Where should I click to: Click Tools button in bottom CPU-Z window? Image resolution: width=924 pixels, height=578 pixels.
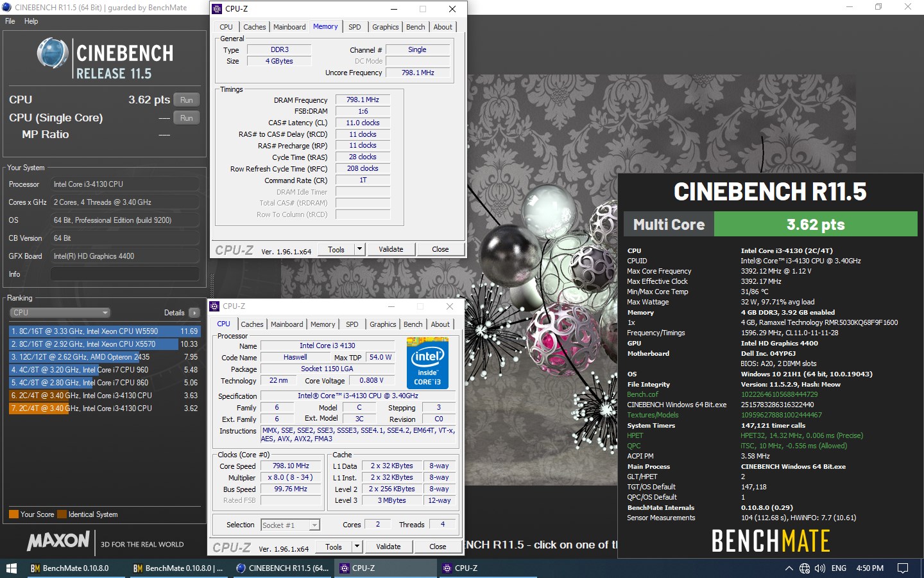click(334, 547)
